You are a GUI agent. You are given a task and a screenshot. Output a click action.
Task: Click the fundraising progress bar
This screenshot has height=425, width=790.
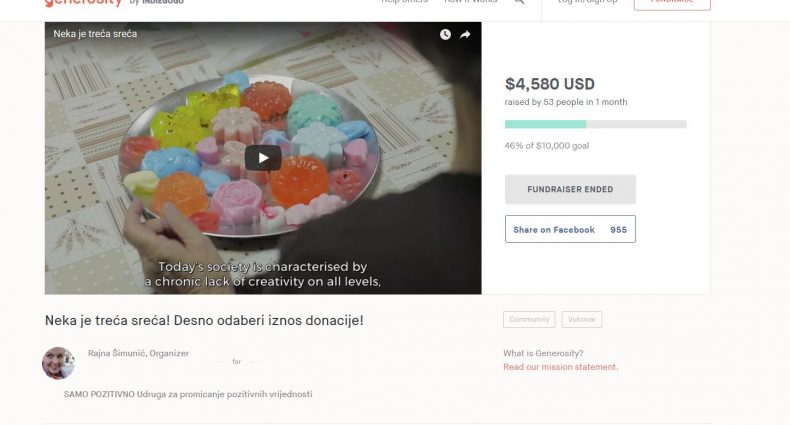click(x=596, y=124)
